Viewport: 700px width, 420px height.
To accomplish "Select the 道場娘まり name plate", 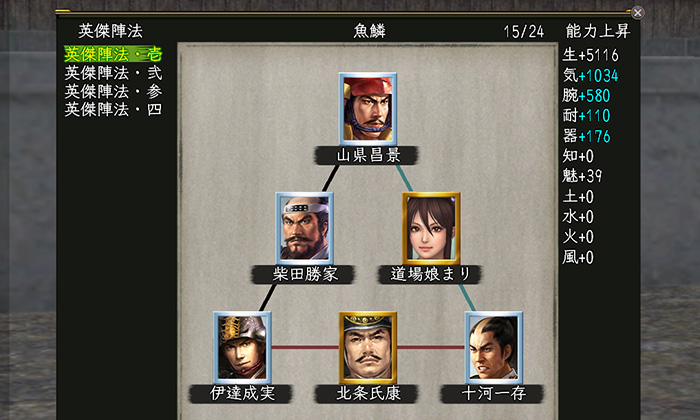I will 429,274.
